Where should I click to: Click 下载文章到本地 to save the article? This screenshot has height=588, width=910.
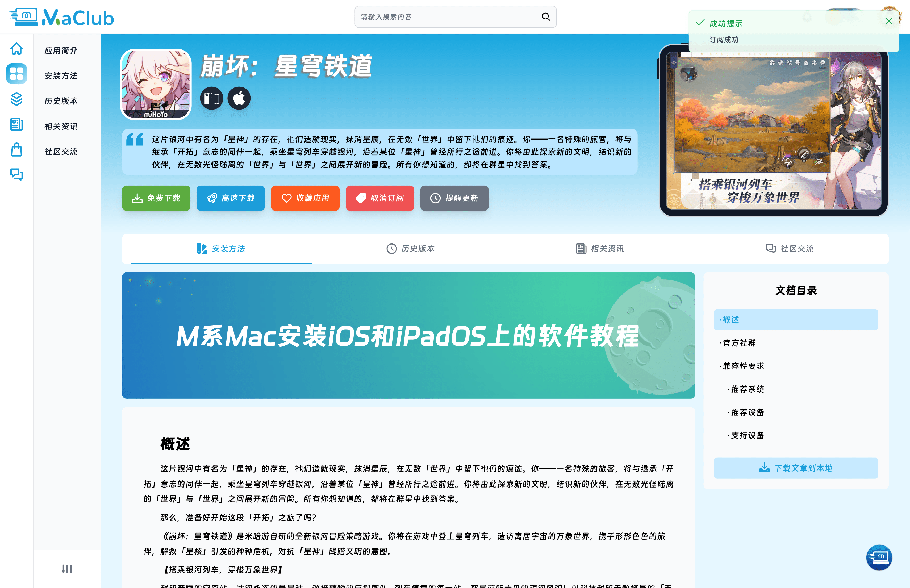[x=796, y=468]
